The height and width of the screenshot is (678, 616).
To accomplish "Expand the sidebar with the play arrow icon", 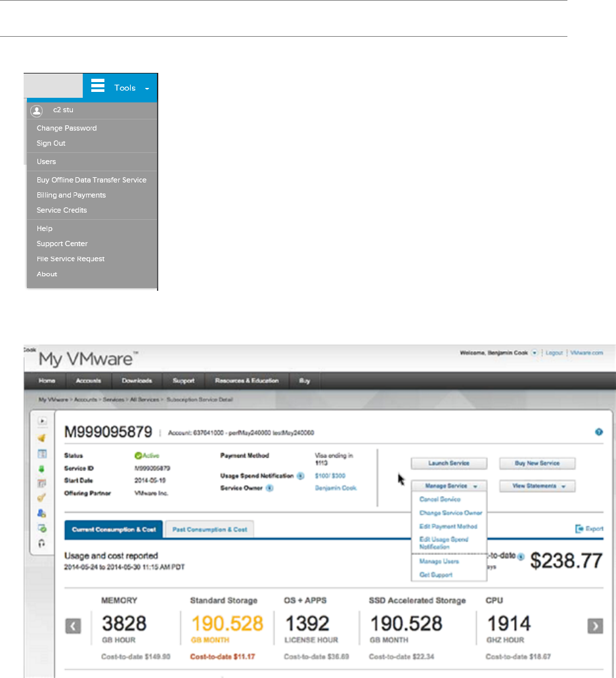I will [x=42, y=421].
